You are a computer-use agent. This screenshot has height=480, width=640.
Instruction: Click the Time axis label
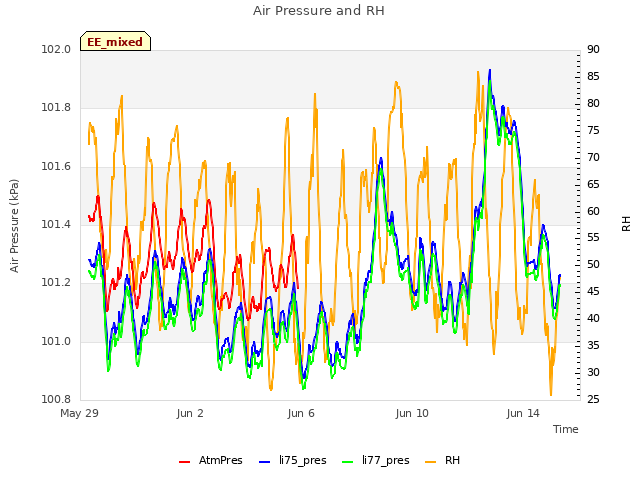(x=566, y=429)
